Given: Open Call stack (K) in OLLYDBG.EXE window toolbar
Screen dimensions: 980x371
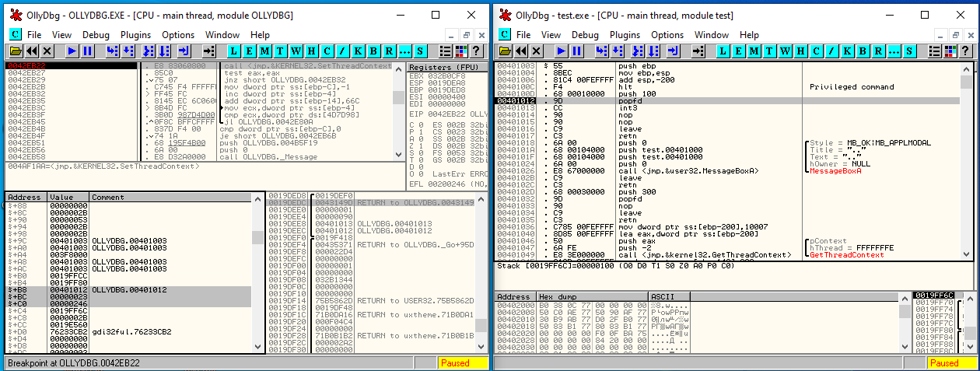Looking at the screenshot, I should click(357, 51).
